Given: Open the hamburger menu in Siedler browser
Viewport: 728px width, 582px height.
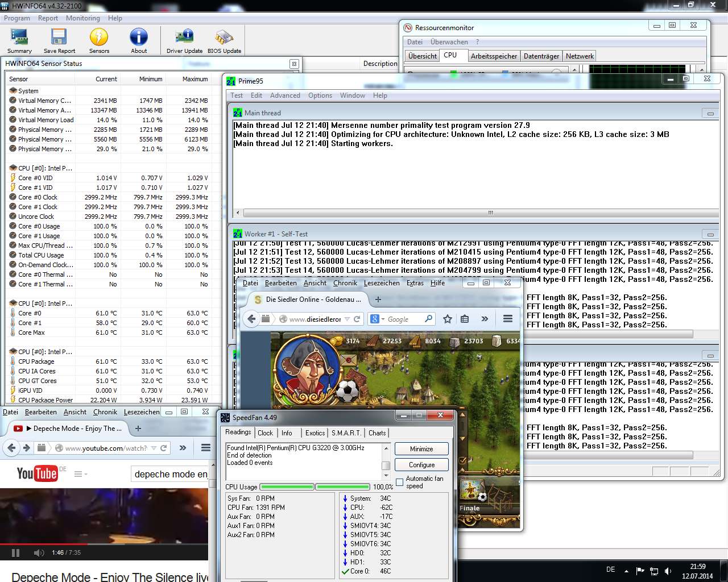Looking at the screenshot, I should click(x=508, y=319).
